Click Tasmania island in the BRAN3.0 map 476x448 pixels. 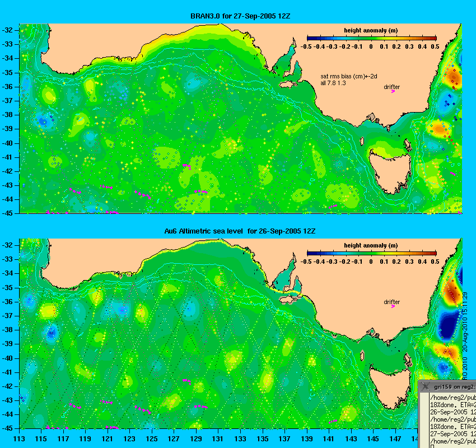pyautogui.click(x=390, y=171)
